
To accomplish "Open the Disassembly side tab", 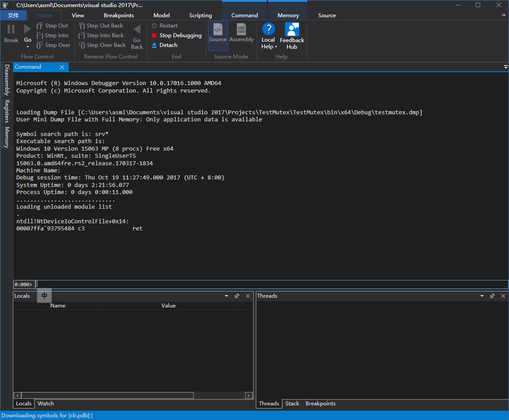I will [7, 80].
